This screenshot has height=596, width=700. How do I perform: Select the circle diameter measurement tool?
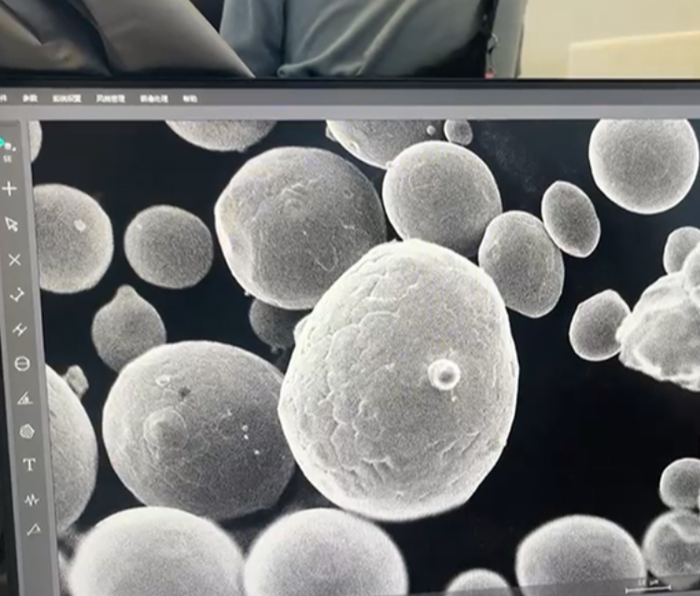(21, 364)
